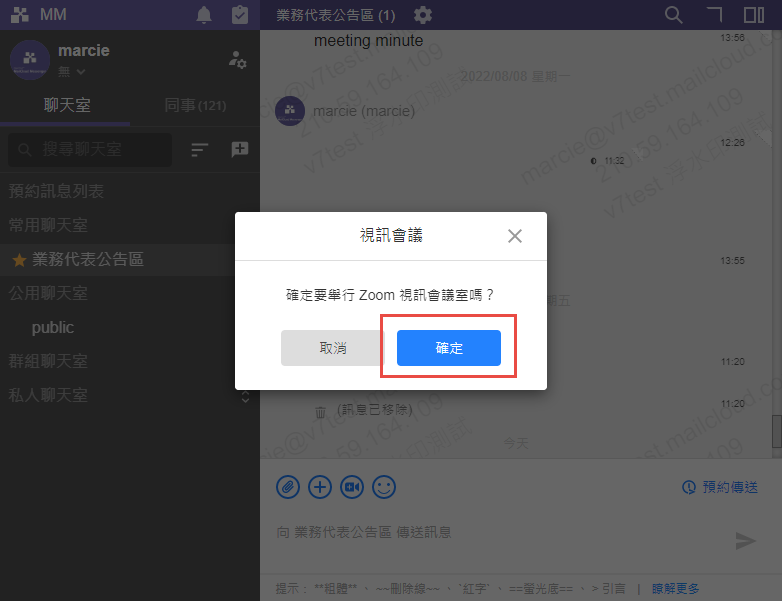Click the 業務代表公告區 (1) chat title
Image resolution: width=782 pixels, height=601 pixels.
pyautogui.click(x=336, y=15)
